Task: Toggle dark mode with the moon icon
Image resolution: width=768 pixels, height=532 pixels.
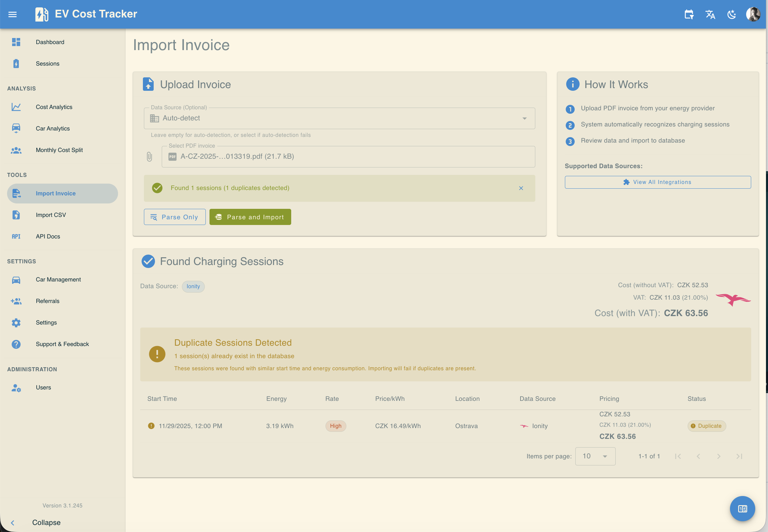Action: pos(731,14)
